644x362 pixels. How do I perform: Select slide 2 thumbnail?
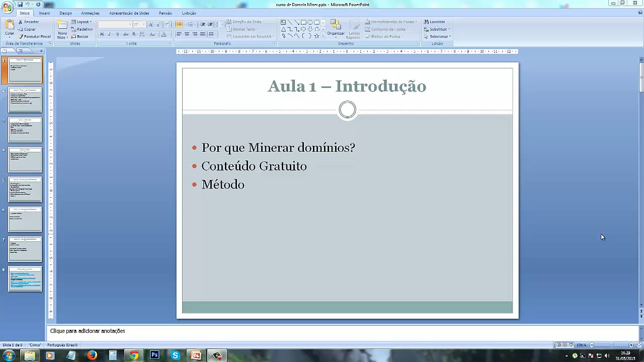tap(25, 100)
